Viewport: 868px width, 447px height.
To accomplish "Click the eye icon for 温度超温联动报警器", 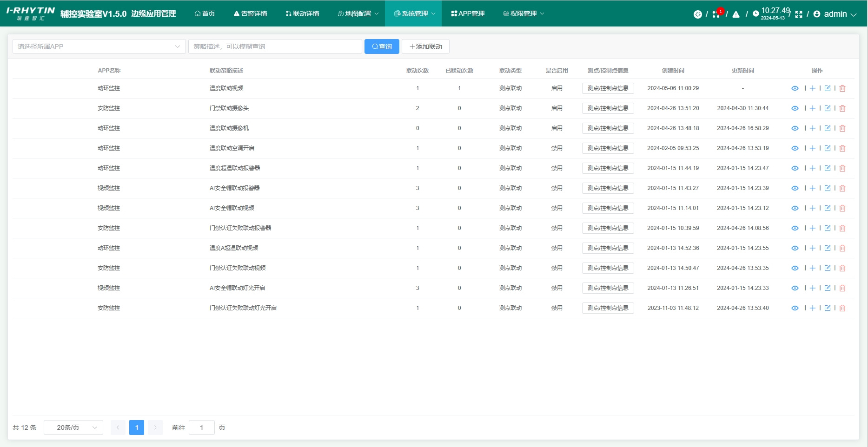I will tap(795, 168).
